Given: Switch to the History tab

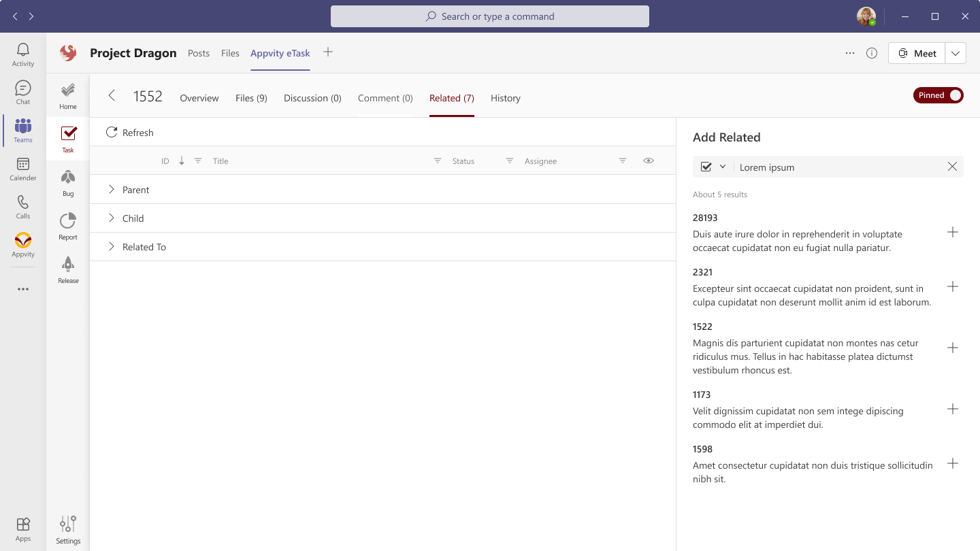Looking at the screenshot, I should click(x=505, y=98).
